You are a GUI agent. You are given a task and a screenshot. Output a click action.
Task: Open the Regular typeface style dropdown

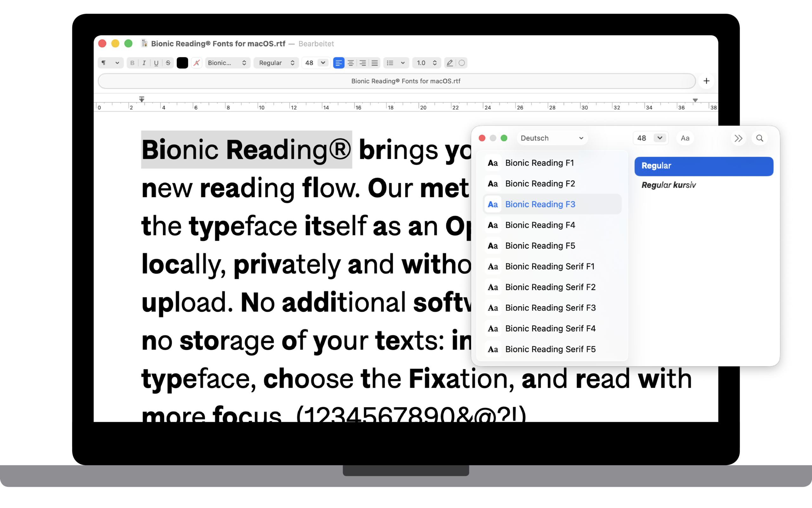276,63
